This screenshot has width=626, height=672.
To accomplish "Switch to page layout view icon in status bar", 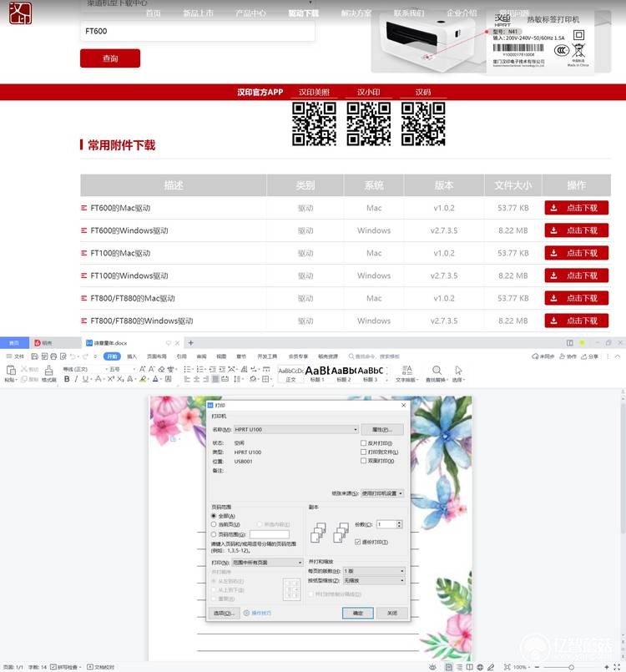I will pos(448,667).
